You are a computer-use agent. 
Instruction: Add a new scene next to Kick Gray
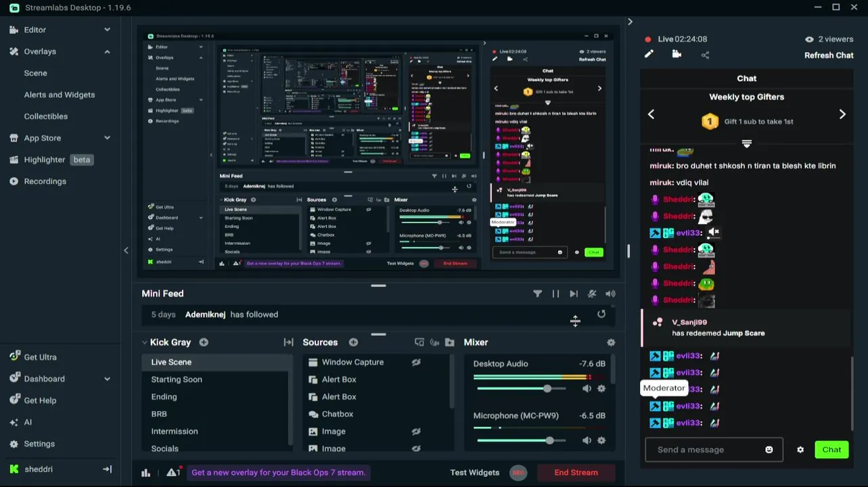[x=204, y=342]
